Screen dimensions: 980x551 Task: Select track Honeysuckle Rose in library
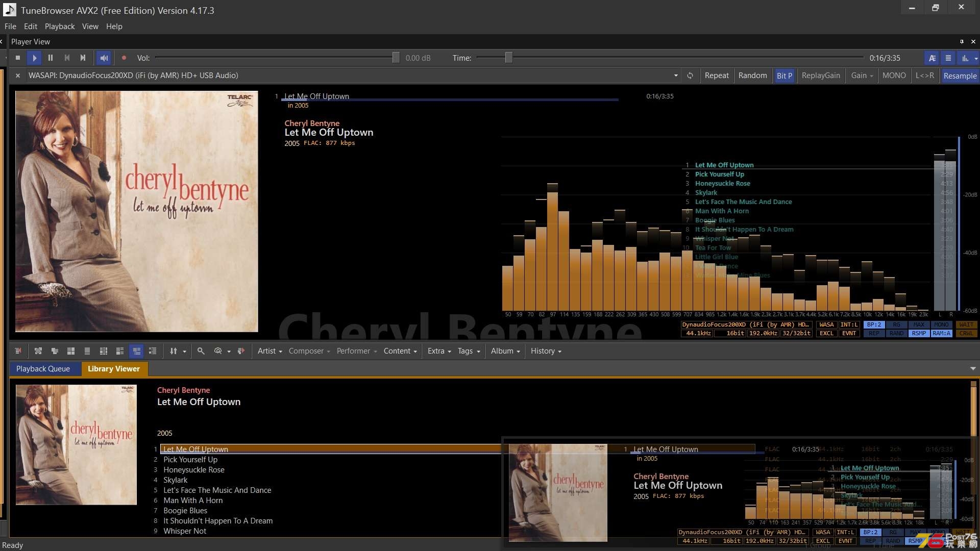point(194,470)
